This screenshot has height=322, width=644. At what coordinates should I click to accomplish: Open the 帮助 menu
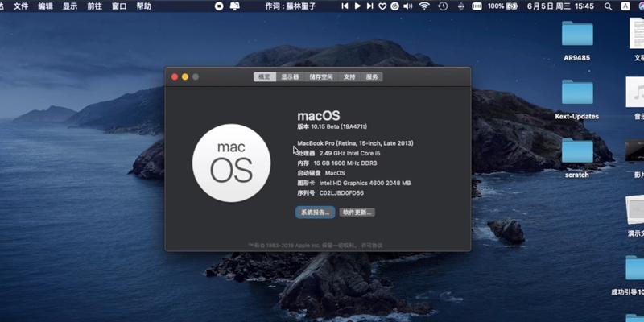pos(144,6)
